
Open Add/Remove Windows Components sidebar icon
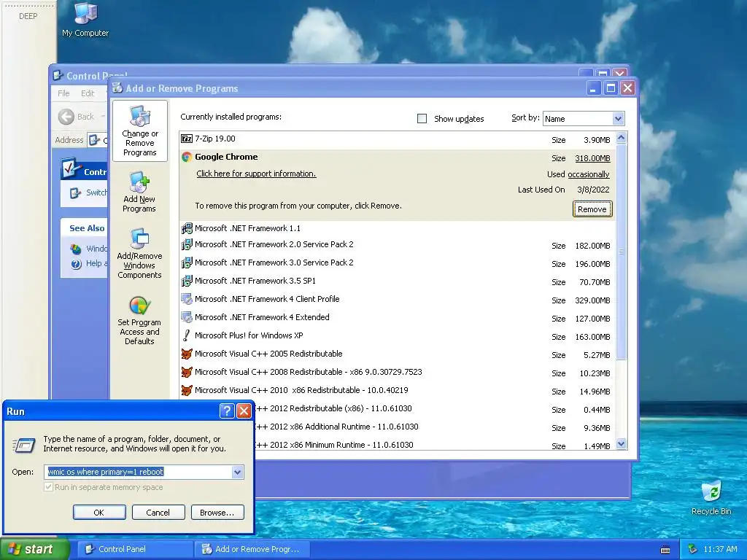click(139, 253)
